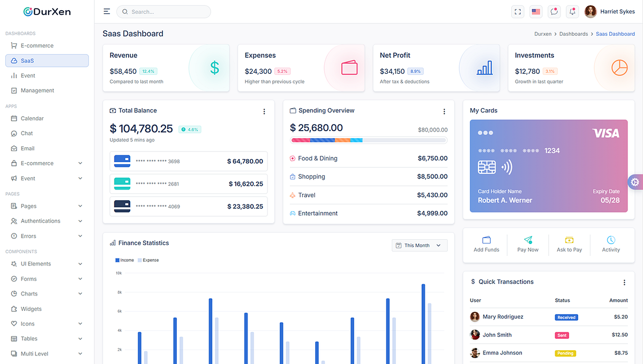Click inside the search field
The width and height of the screenshot is (643, 364).
[x=163, y=11]
